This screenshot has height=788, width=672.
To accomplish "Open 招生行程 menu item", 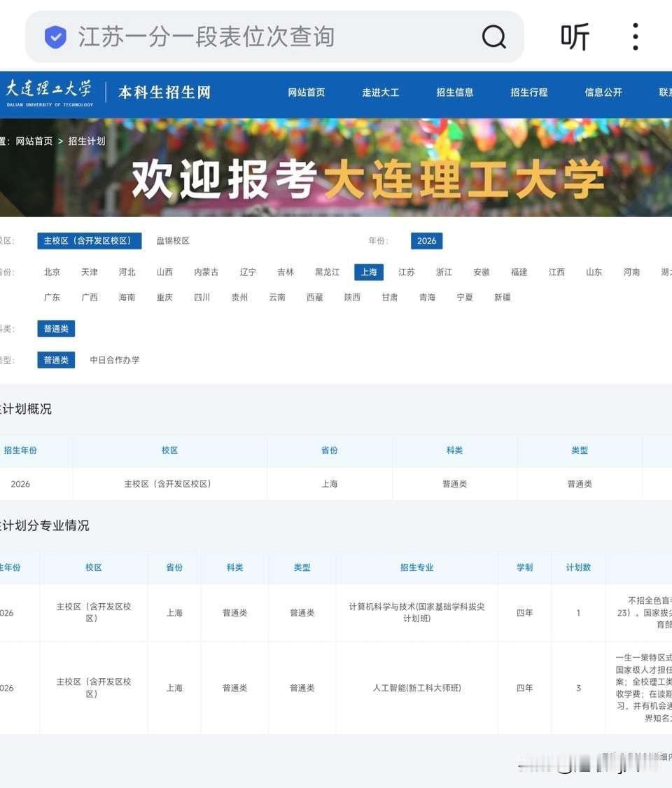I will [529, 92].
